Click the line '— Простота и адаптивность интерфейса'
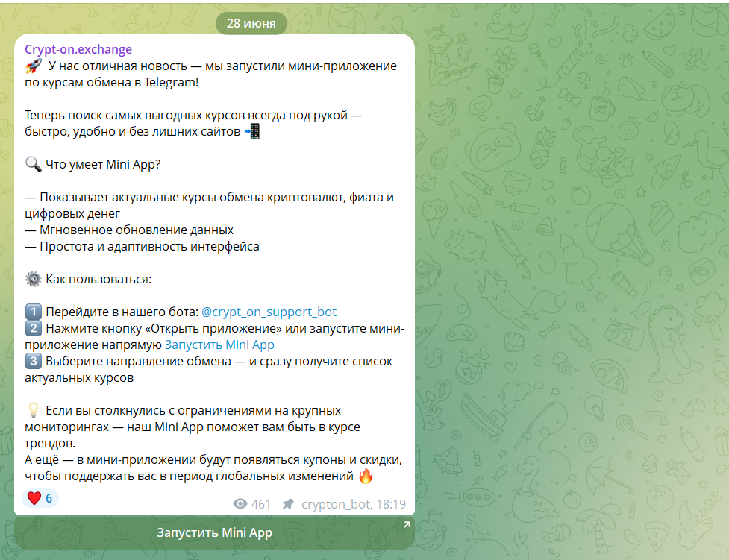The image size is (729, 560). click(x=142, y=246)
